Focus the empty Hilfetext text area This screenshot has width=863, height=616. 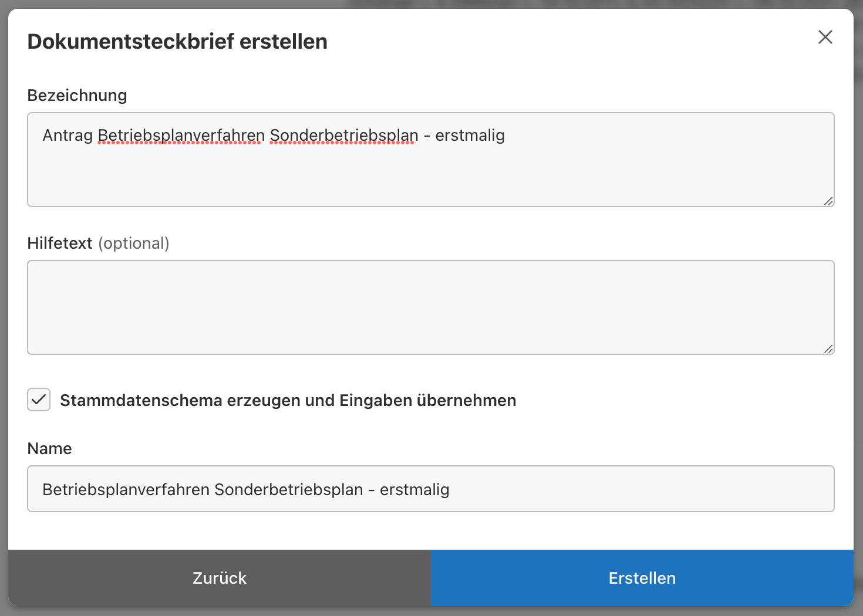430,307
